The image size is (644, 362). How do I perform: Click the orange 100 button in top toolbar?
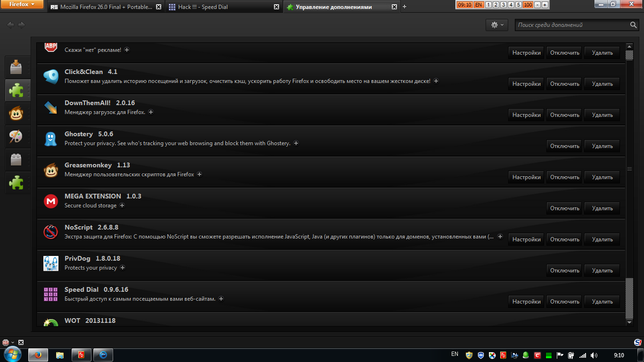tap(528, 5)
